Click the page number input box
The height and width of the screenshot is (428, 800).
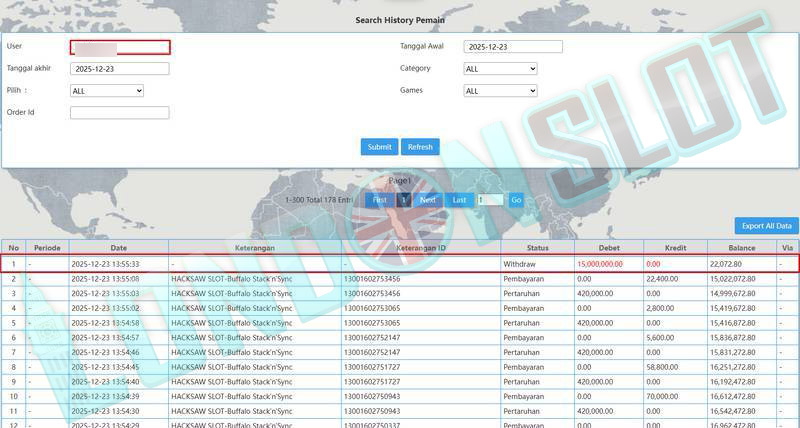pos(491,200)
